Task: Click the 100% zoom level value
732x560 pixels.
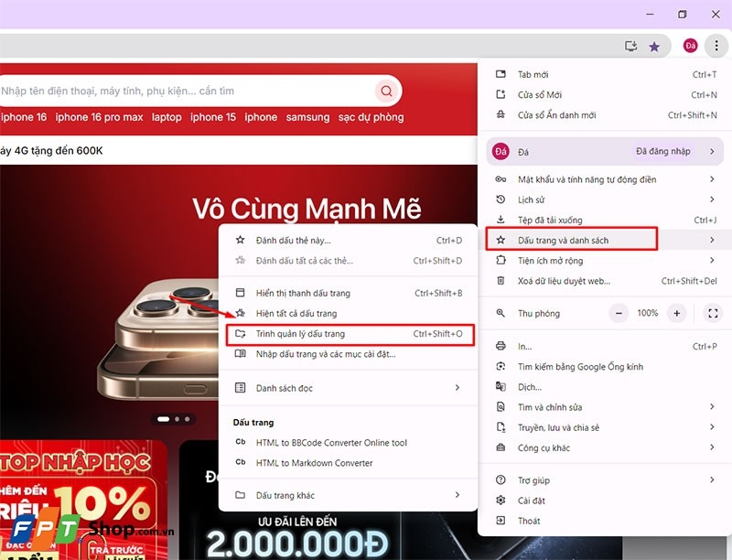Action: [x=648, y=313]
